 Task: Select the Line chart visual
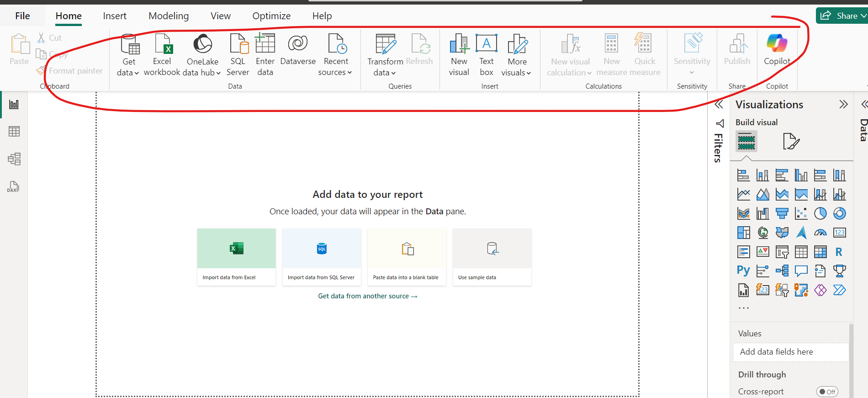click(x=744, y=194)
